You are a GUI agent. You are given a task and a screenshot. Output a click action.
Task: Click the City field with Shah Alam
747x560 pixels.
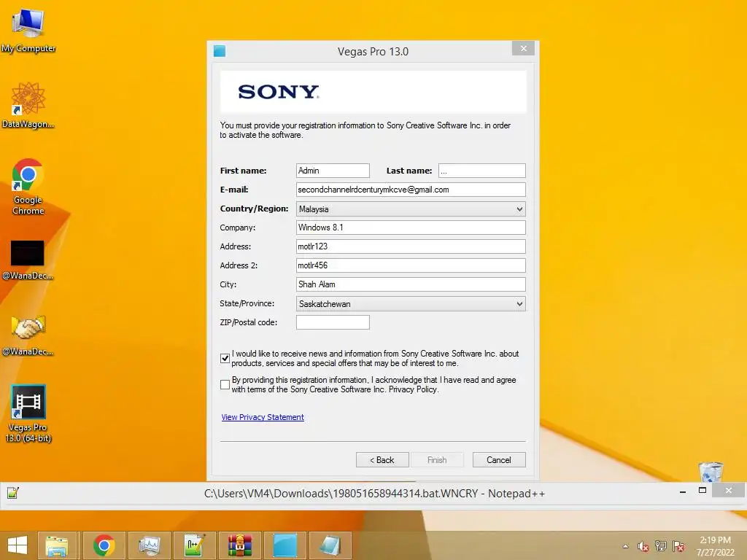point(411,284)
